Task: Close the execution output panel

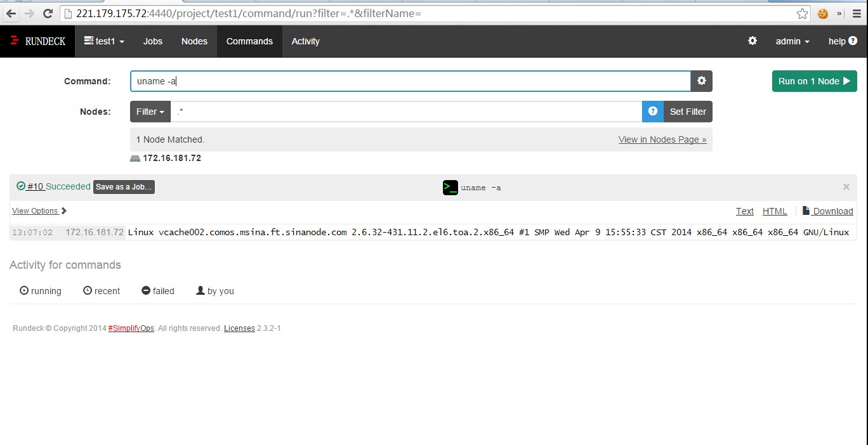Action: point(846,187)
